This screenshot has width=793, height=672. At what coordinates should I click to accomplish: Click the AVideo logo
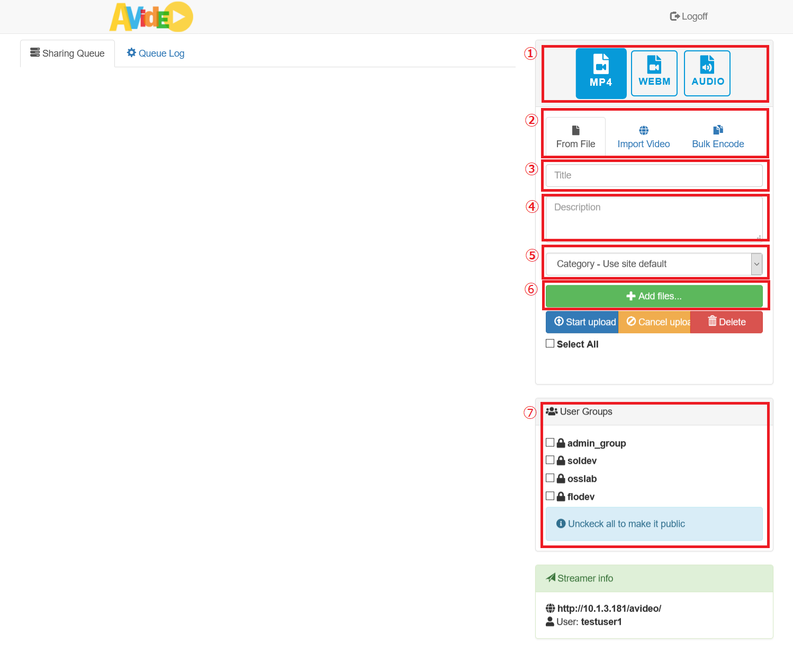[151, 17]
